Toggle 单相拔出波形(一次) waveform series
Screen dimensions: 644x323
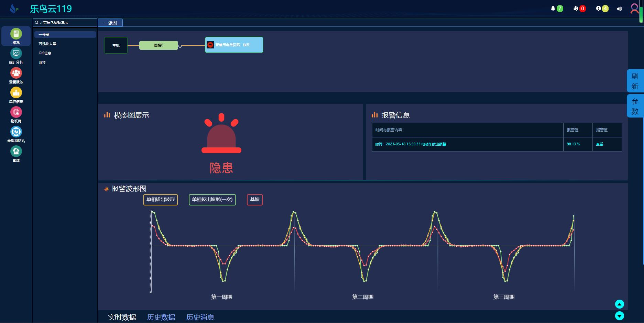coord(212,200)
